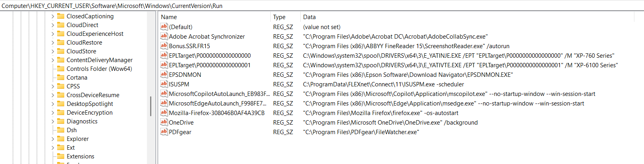The height and width of the screenshot is (164, 644).
Task: Click the ScreenshotReader.exe /autorun data cell
Action: tap(406, 46)
